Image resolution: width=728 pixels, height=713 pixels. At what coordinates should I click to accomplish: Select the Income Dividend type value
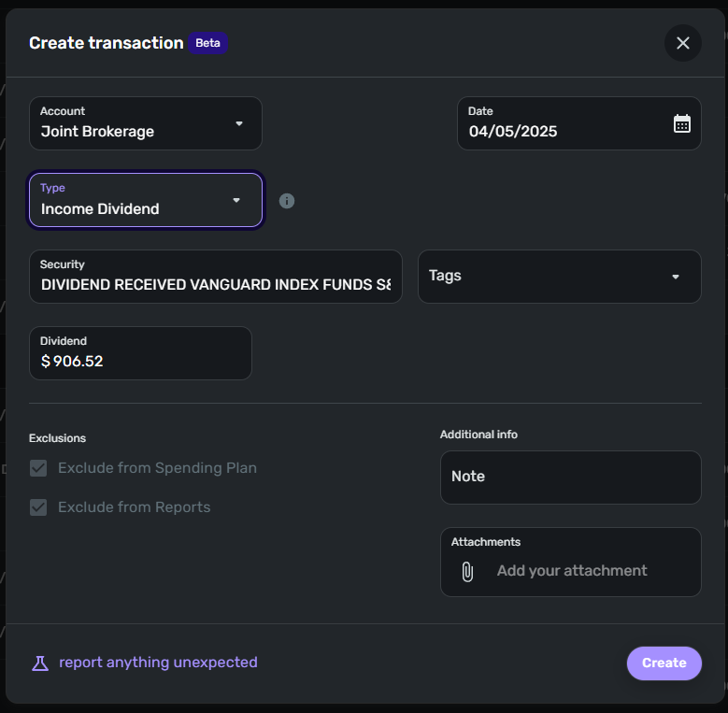coord(100,209)
